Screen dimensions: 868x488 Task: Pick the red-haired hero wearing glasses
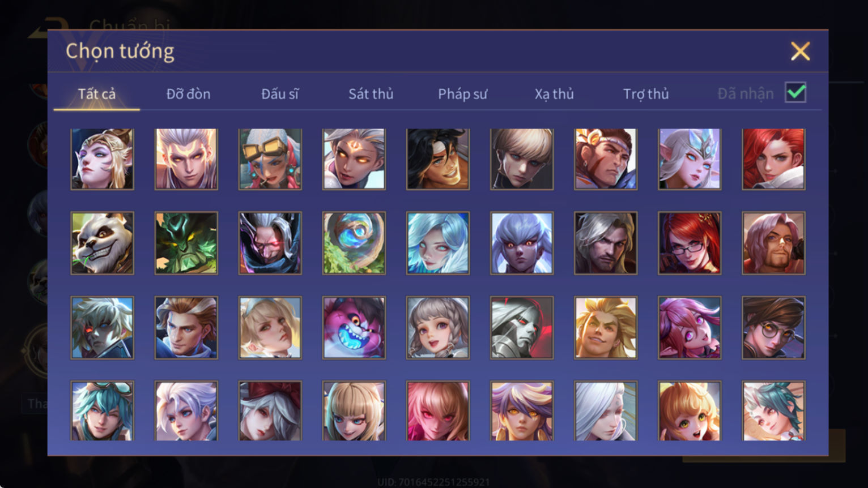pos(690,243)
